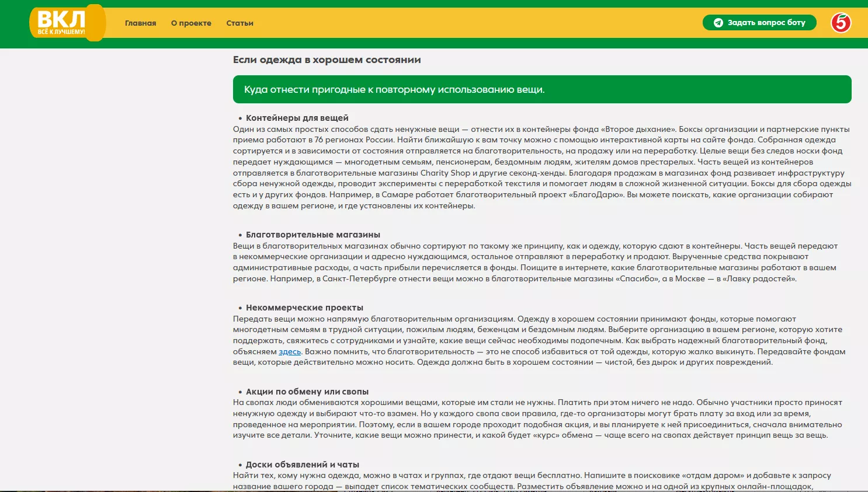Screen dimensions: 868x492
Task: Click the Контейнеры для вещей heading
Action: [x=297, y=118]
